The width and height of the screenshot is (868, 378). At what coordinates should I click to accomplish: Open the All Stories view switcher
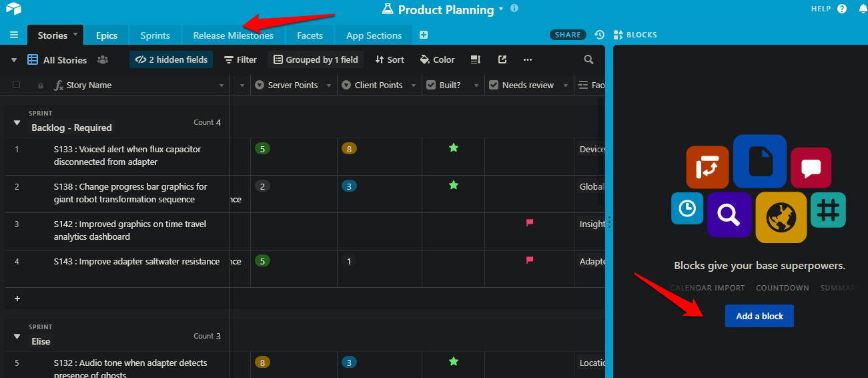pyautogui.click(x=57, y=59)
